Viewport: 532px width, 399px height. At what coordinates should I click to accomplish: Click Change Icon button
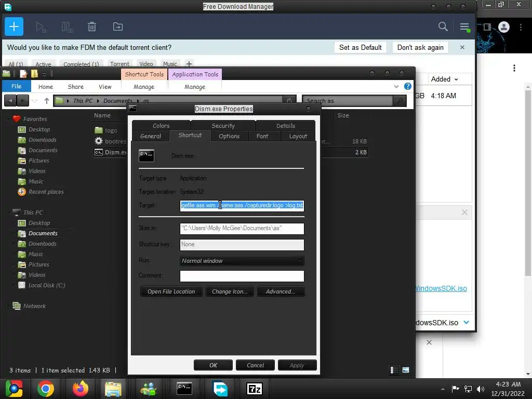coord(230,291)
